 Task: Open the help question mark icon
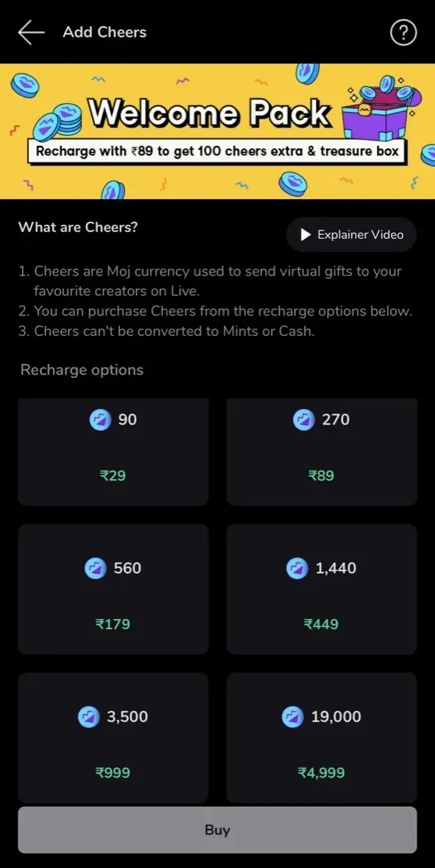pyautogui.click(x=403, y=33)
